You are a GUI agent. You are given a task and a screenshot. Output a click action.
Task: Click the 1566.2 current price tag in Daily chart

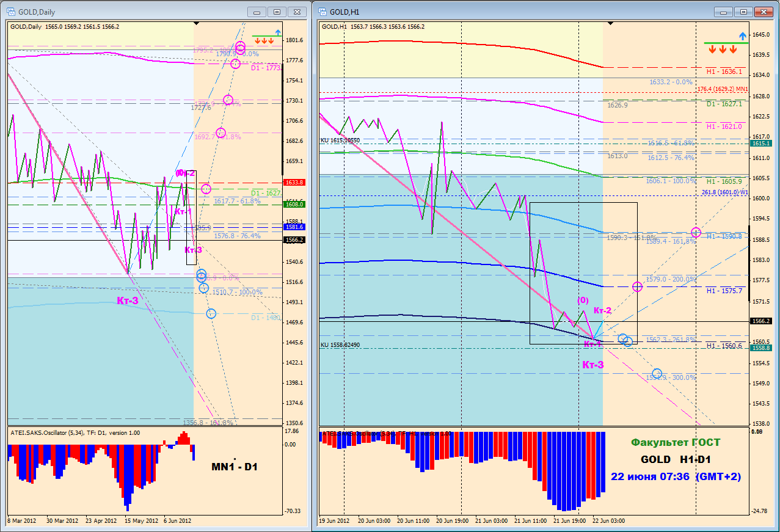(x=294, y=240)
